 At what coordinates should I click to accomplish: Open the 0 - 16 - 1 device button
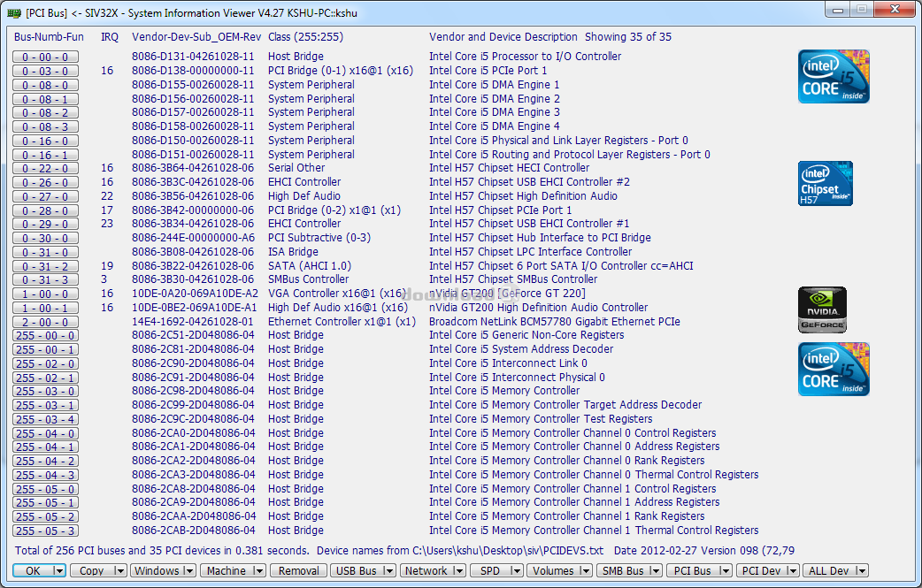[45, 155]
